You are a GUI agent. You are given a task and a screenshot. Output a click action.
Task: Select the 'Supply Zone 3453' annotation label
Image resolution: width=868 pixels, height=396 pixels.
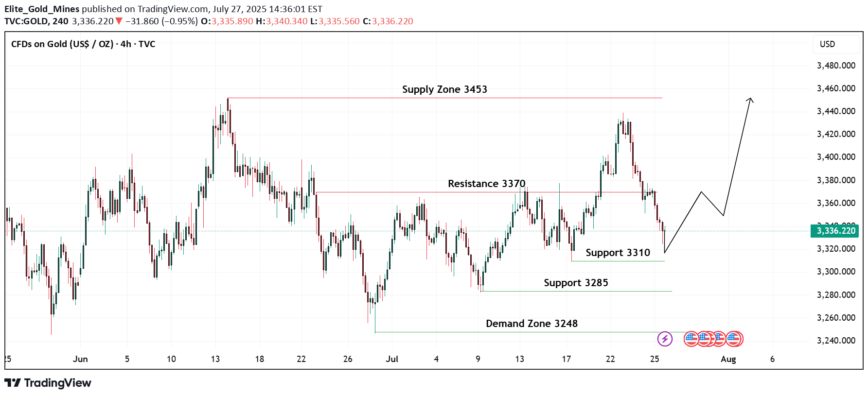coord(444,89)
